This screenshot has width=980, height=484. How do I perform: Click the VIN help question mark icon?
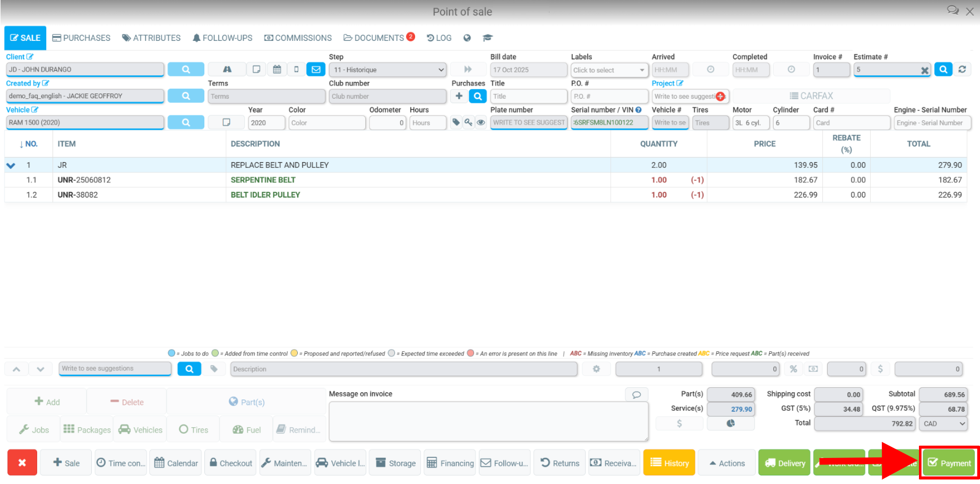(x=638, y=110)
